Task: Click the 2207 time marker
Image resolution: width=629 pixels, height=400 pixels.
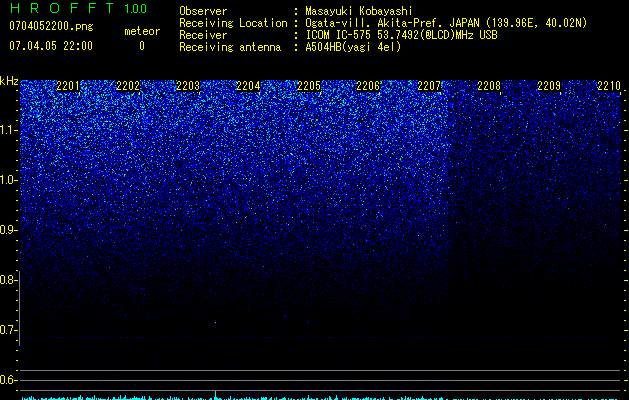Action: (429, 86)
